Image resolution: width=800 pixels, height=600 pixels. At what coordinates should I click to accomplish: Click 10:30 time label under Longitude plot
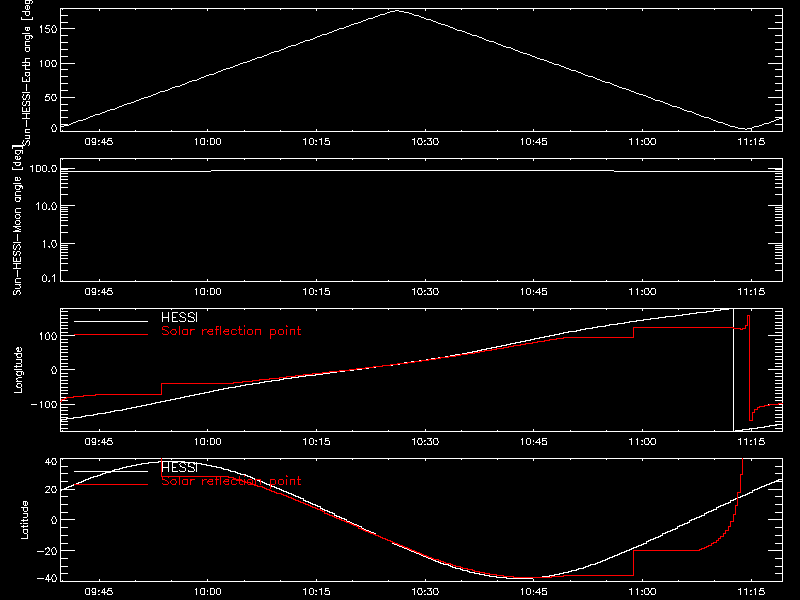click(425, 441)
